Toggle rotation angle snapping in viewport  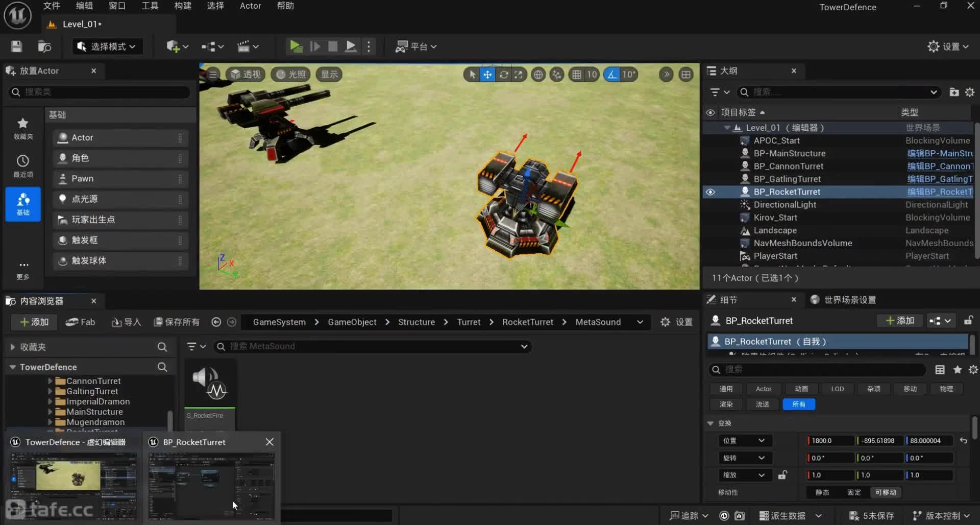(x=611, y=75)
